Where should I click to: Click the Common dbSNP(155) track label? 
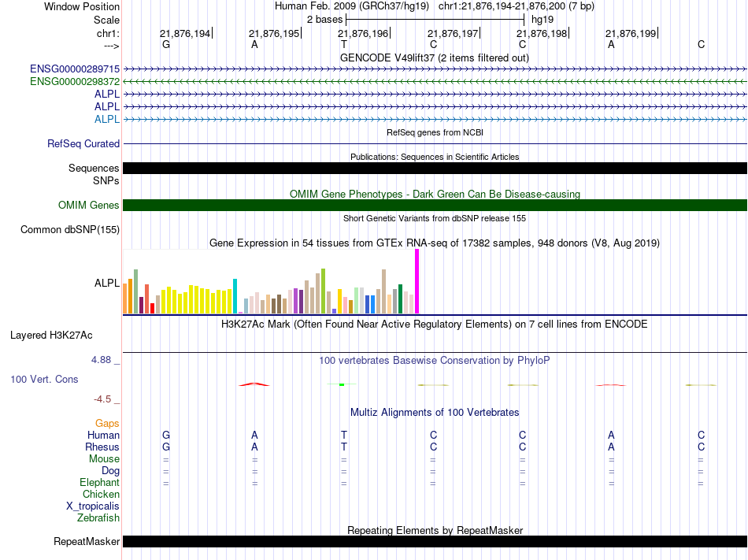[x=70, y=229]
